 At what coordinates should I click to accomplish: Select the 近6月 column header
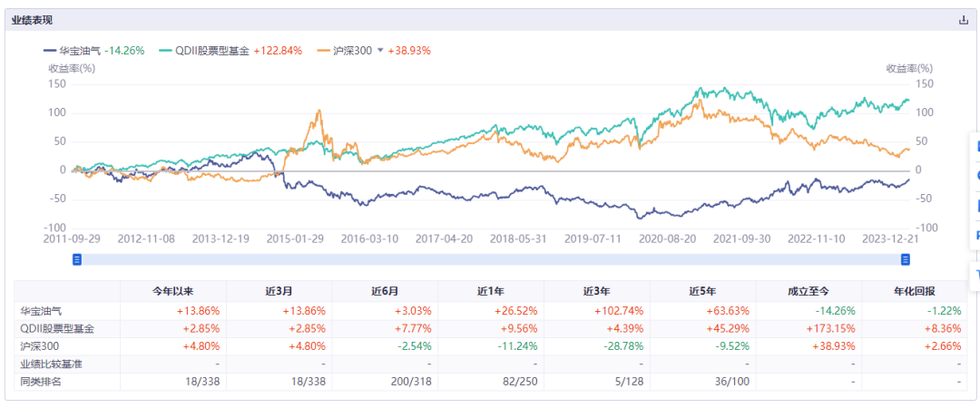coord(385,291)
